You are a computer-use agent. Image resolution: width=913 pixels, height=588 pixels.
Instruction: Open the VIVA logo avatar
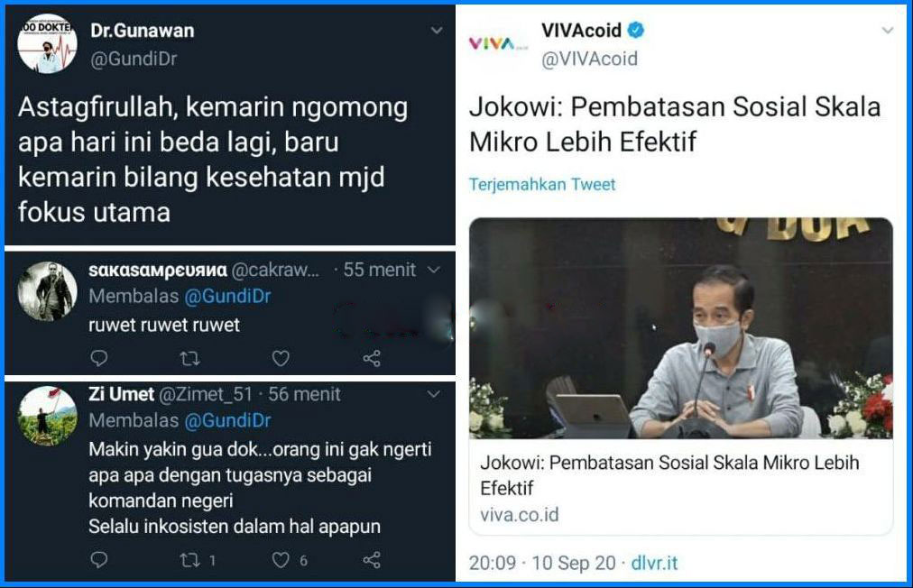pyautogui.click(x=498, y=44)
